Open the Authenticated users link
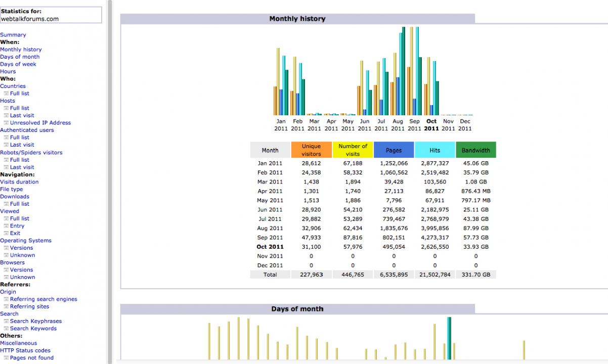 [27, 130]
